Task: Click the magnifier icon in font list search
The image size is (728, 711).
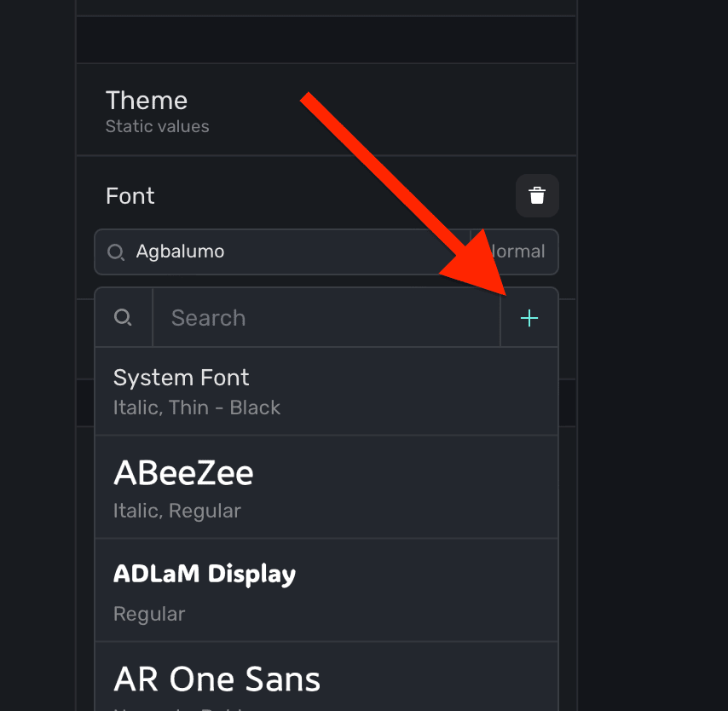Action: click(124, 318)
